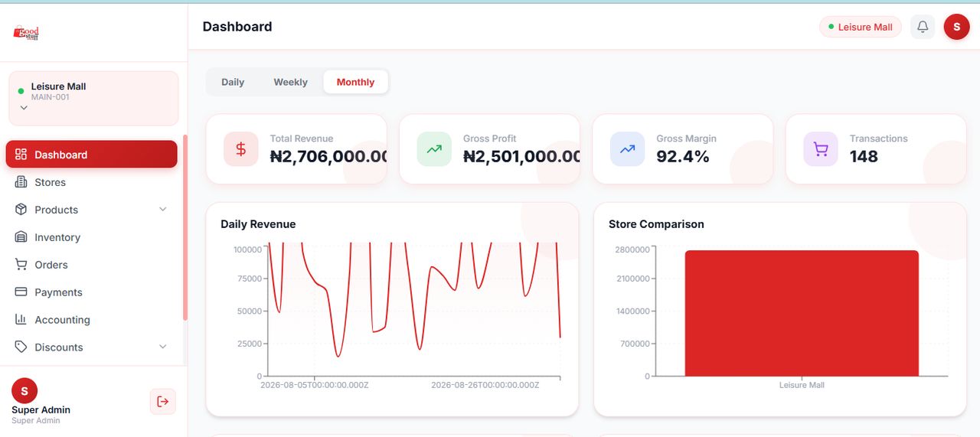Viewport: 980px width, 437px height.
Task: Click the Dashboard grid icon
Action: point(21,154)
